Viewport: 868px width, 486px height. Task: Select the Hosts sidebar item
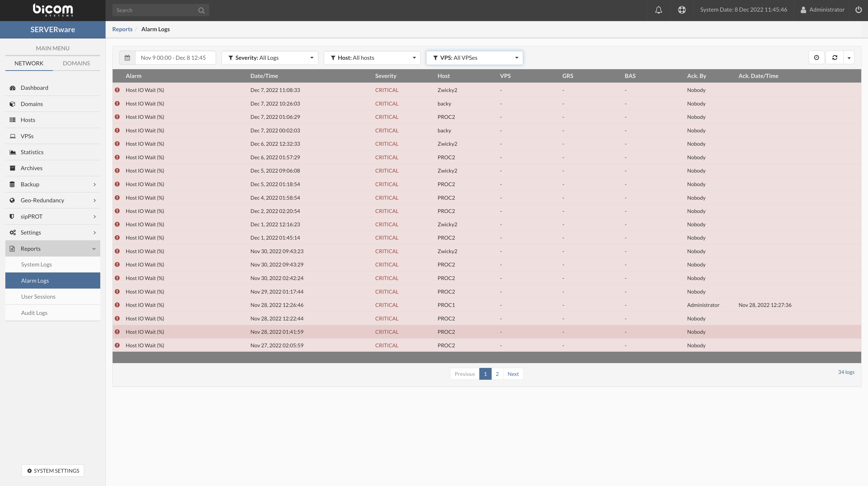pyautogui.click(x=28, y=120)
